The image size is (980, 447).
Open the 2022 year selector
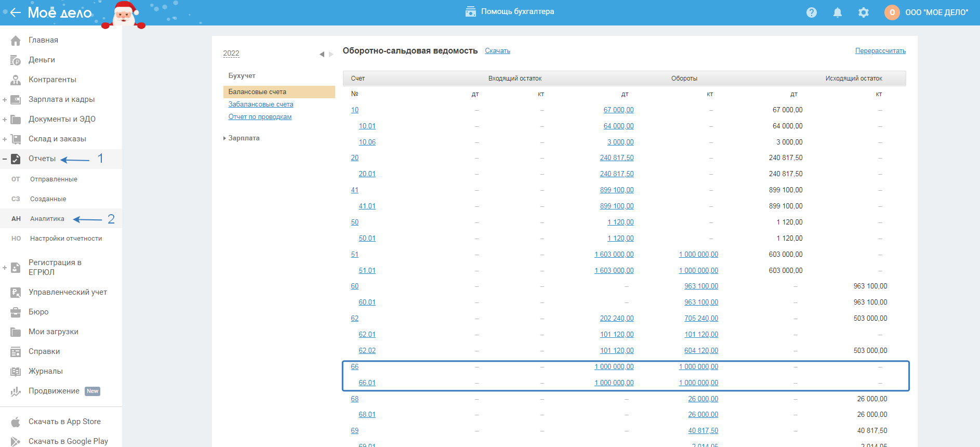coord(231,54)
